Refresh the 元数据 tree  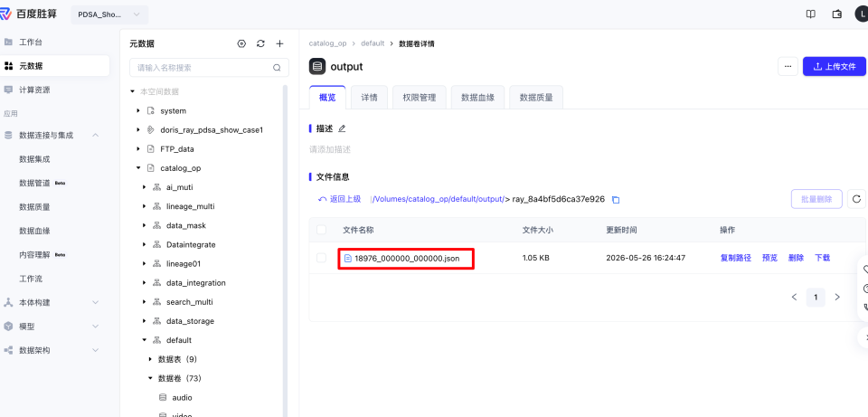click(x=260, y=43)
